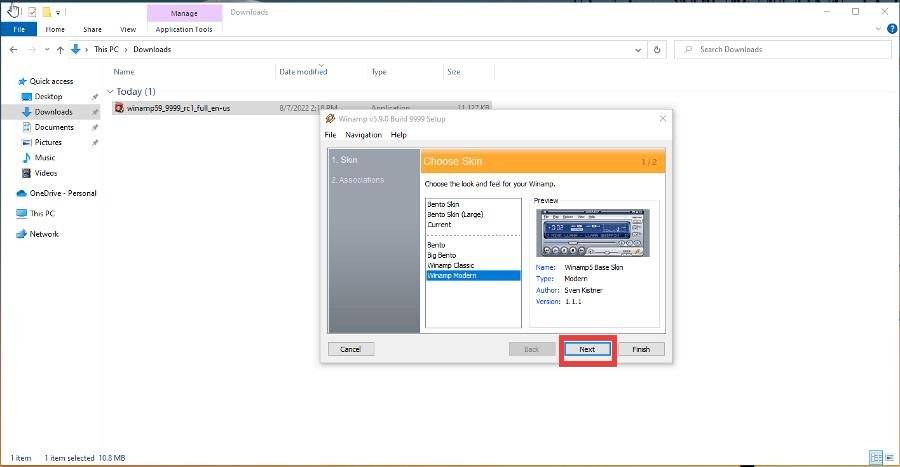This screenshot has height=467, width=900.
Task: Collapse the Explorer ribbon chevron
Action: 879,29
